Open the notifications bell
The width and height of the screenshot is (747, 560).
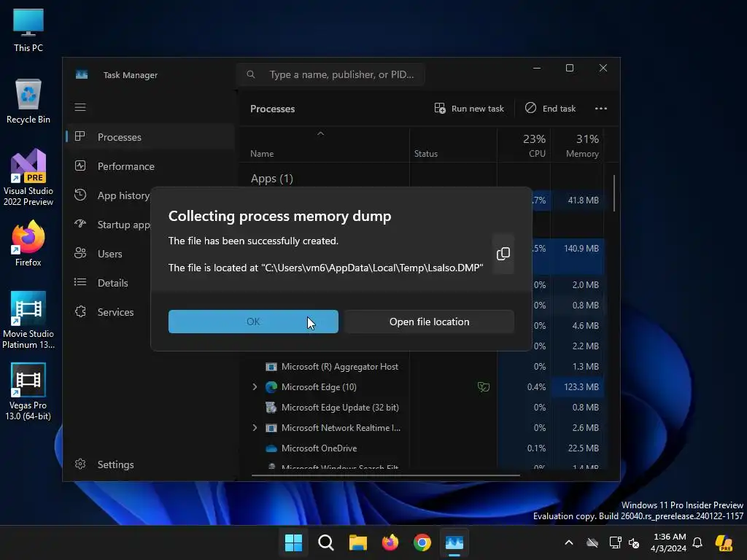697,542
